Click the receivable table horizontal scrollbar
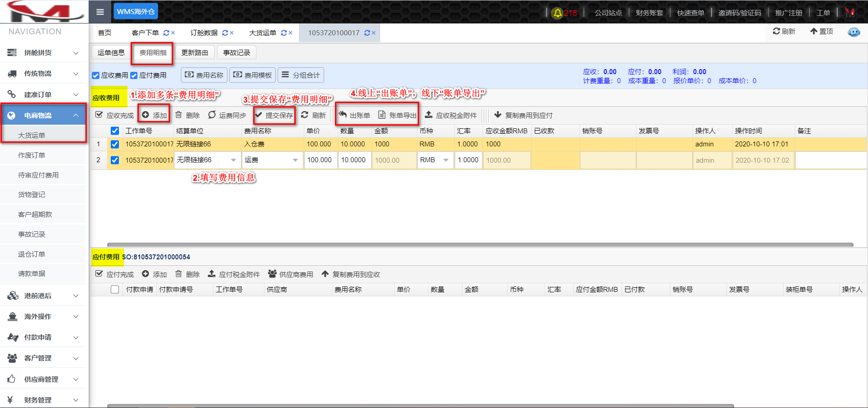868x408 pixels. coord(480,245)
